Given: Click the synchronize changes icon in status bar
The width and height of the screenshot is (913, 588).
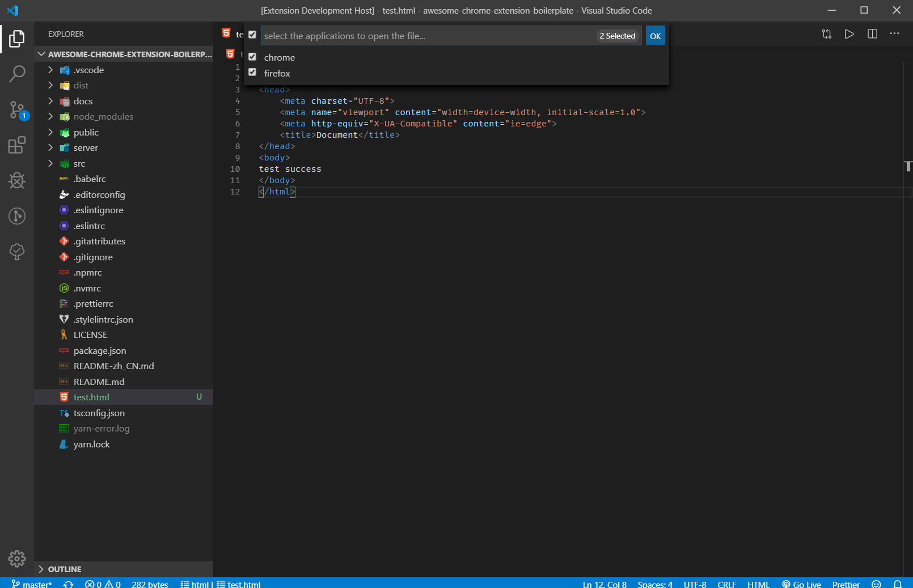Looking at the screenshot, I should pyautogui.click(x=69, y=584).
